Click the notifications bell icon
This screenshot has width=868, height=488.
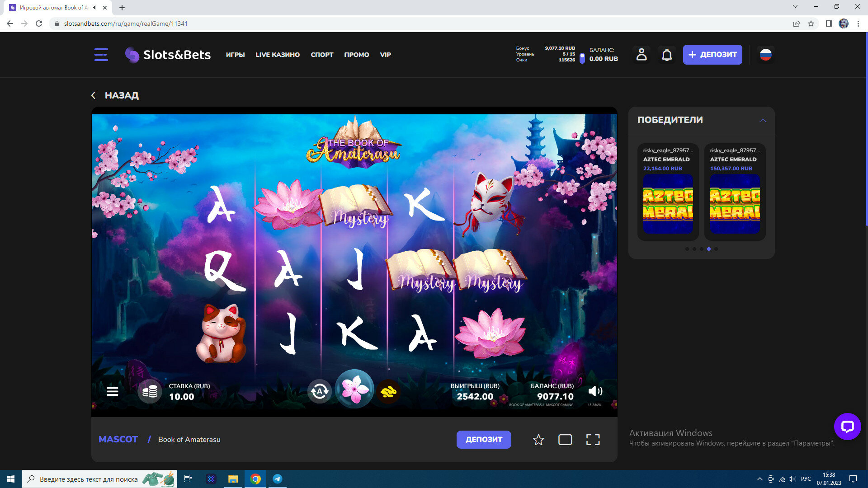point(667,55)
